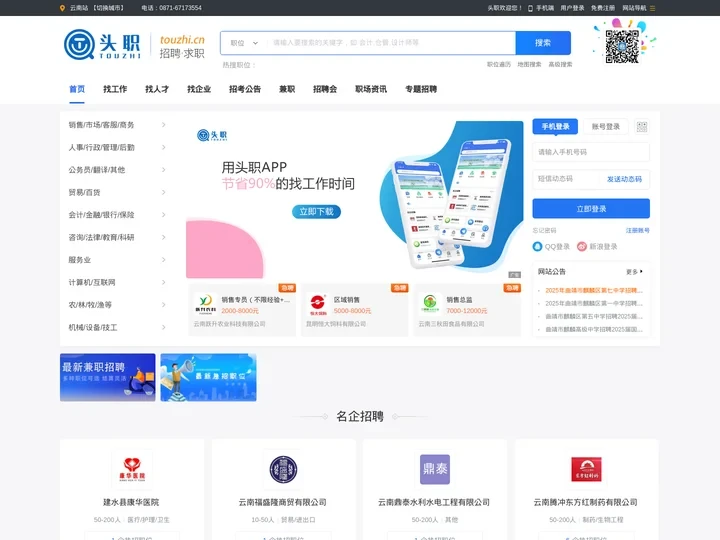
Task: Click 立即登录 button
Action: pyautogui.click(x=591, y=208)
